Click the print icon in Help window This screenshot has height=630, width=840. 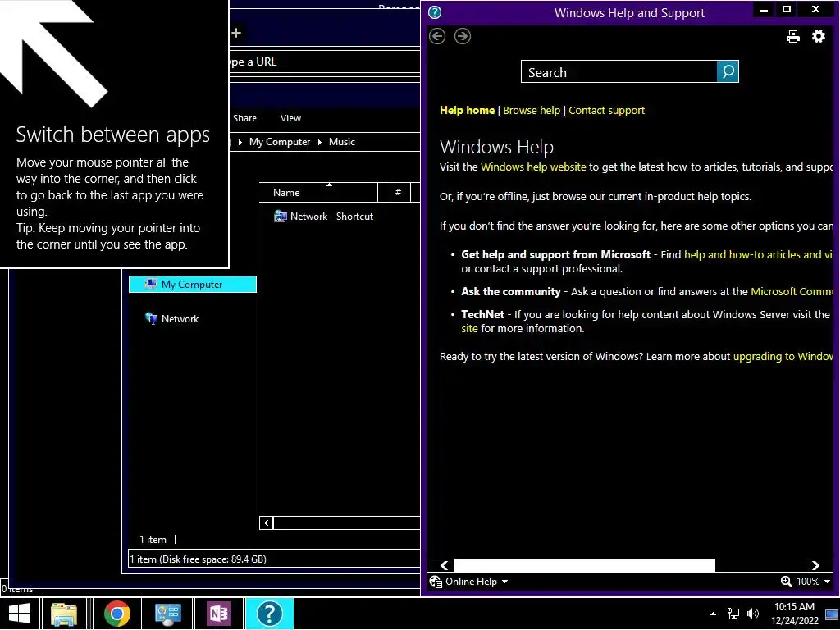tap(793, 36)
